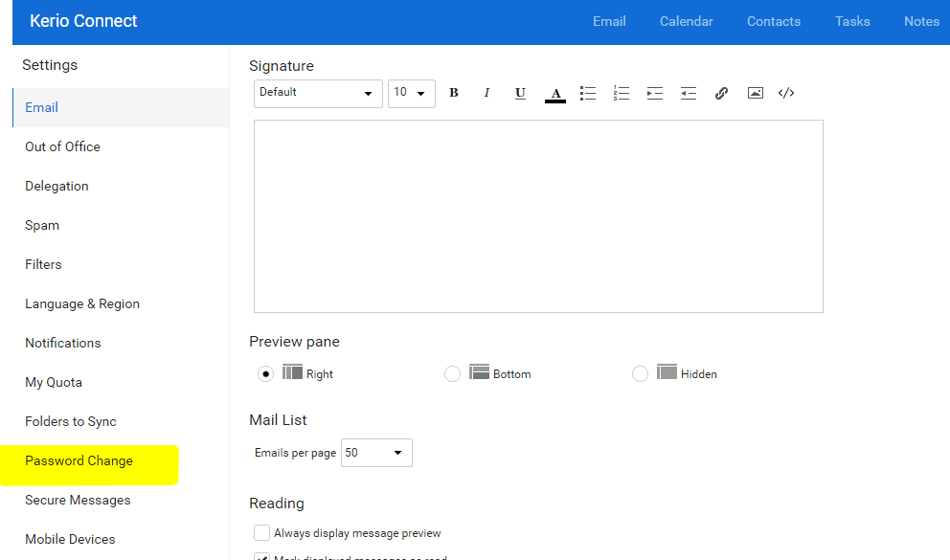Click inside the signature text area
The width and height of the screenshot is (950, 560).
pyautogui.click(x=537, y=215)
